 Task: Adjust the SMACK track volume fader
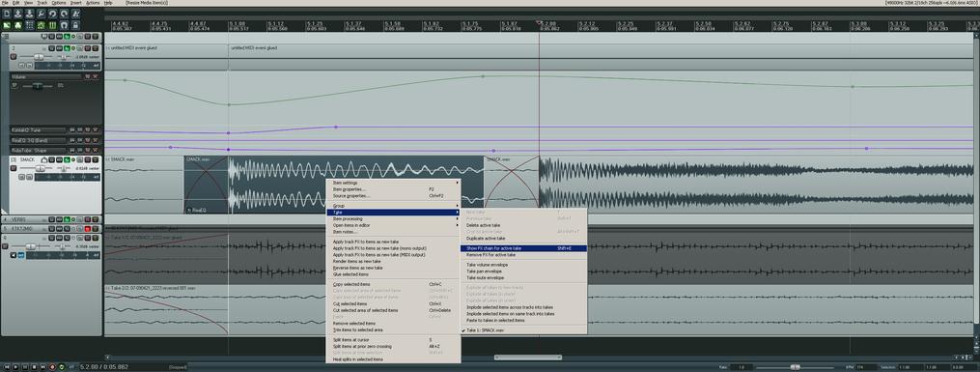(41, 169)
